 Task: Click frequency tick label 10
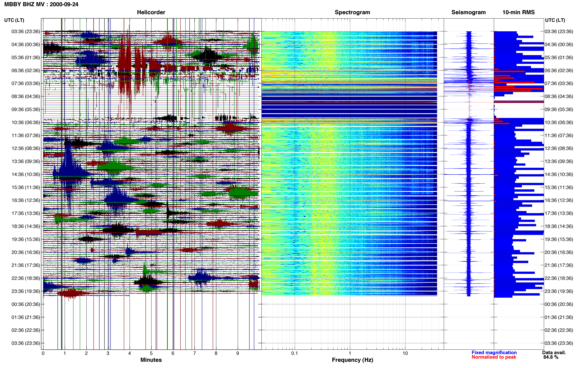click(405, 353)
